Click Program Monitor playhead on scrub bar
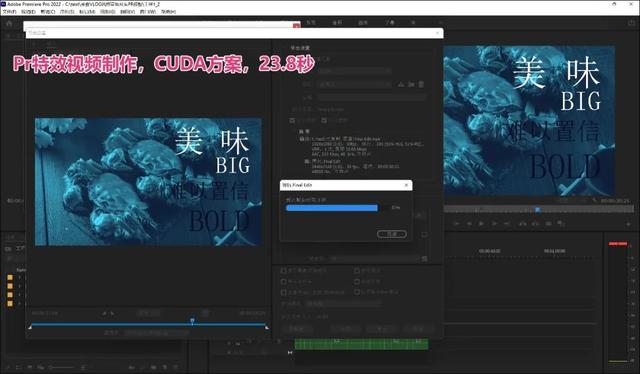Screen dimensions: 640x374 point(538,209)
